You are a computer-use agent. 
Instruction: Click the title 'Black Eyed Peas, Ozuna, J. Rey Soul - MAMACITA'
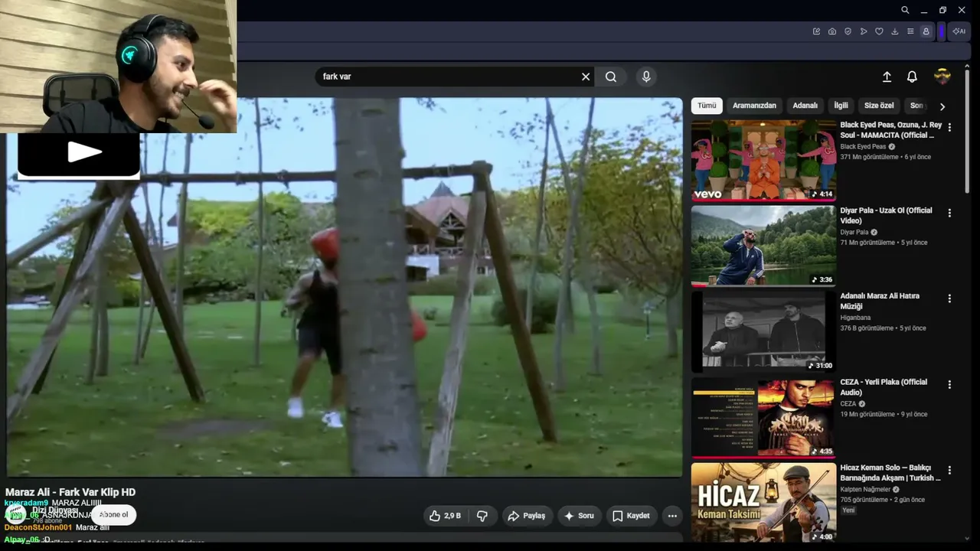click(890, 130)
